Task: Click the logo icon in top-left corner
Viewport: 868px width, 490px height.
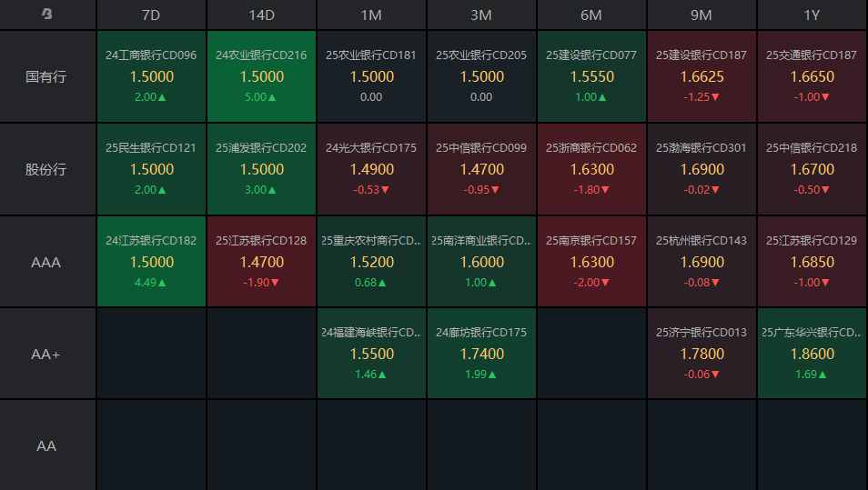Action: [47, 15]
